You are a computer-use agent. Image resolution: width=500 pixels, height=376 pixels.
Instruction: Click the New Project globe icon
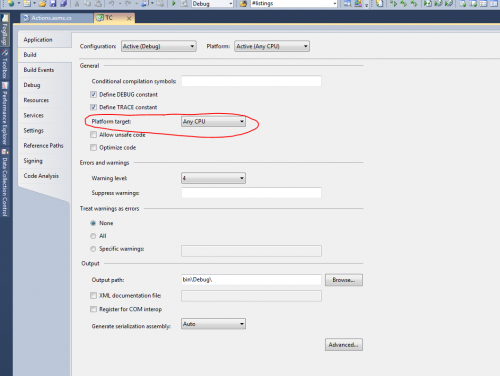coord(11,3)
